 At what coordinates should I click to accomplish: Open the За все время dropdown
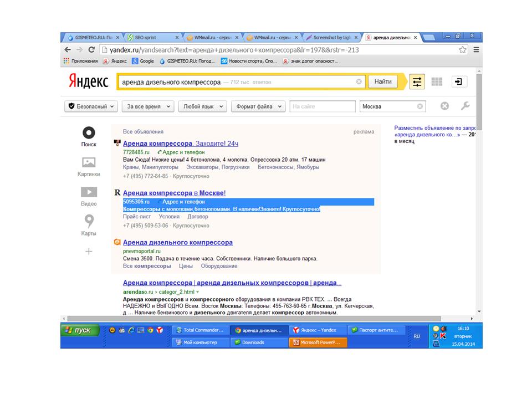(148, 106)
